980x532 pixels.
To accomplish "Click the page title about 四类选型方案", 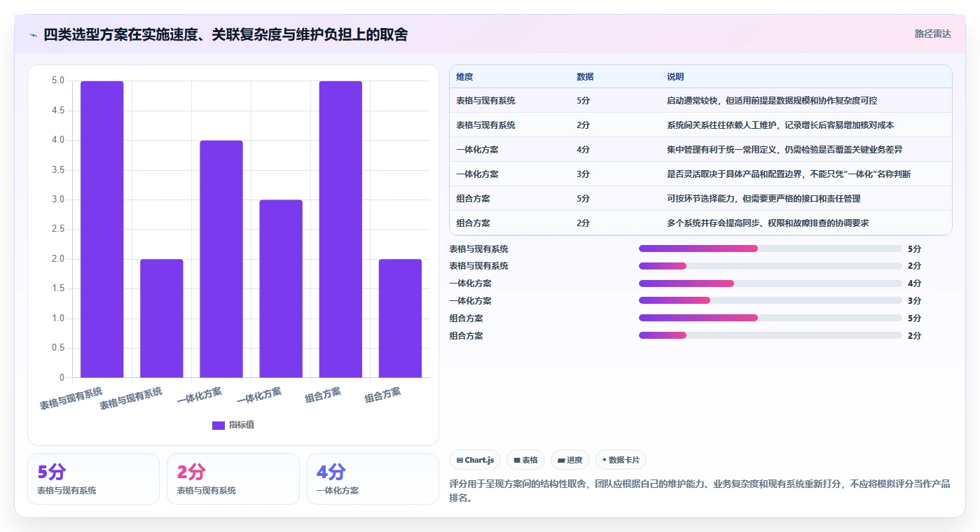I will 226,34.
